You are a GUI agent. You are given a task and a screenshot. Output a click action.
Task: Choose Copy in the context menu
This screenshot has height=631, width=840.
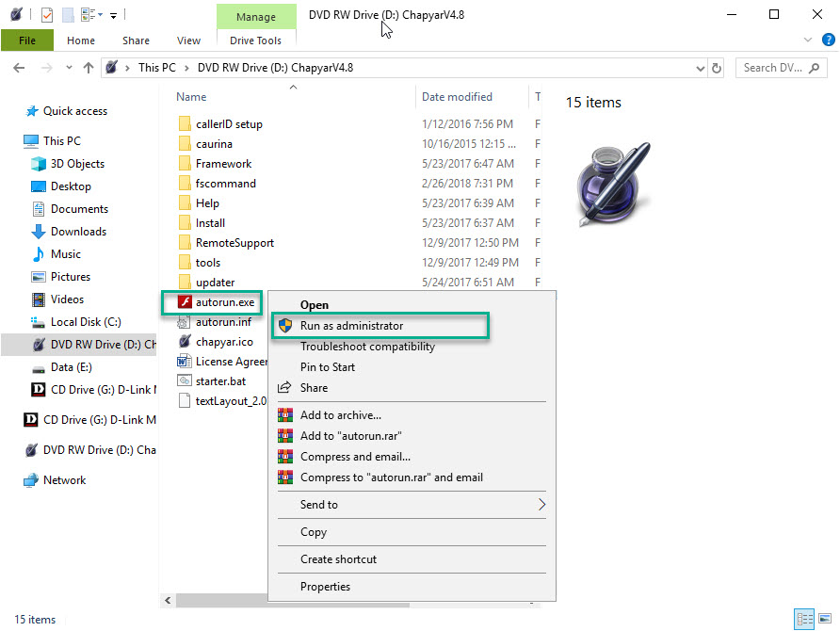(x=314, y=532)
